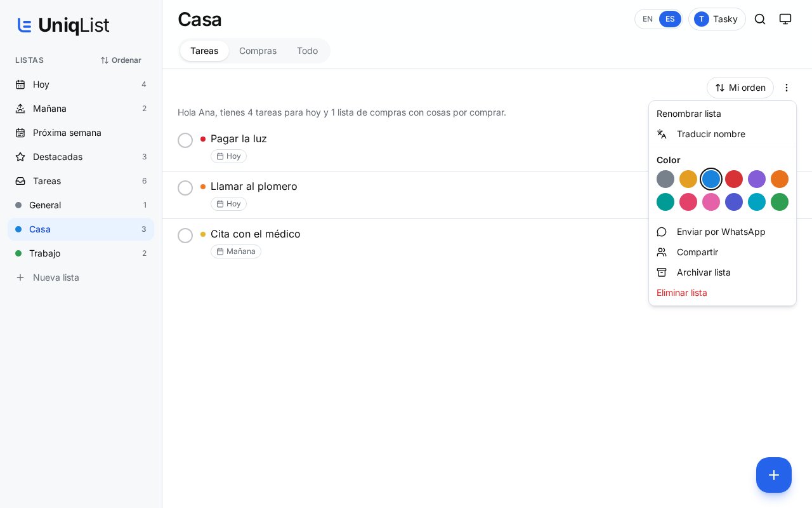The image size is (812, 508).
Task: Click the UniqList logo icon
Action: pos(25,25)
